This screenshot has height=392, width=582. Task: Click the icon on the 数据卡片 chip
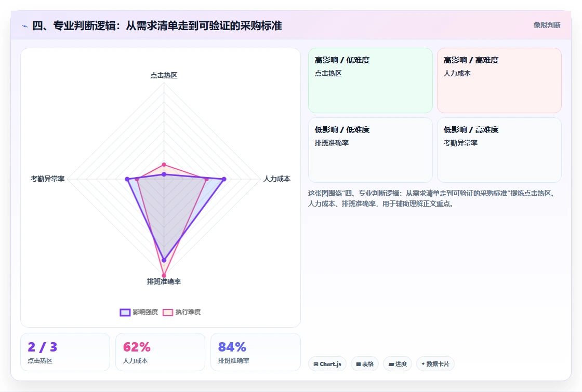click(x=423, y=364)
